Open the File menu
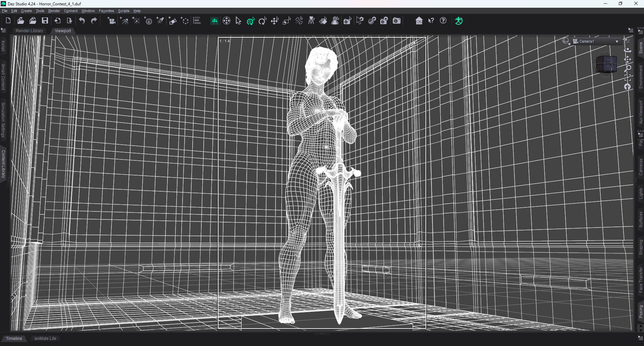Viewport: 644px width, 346px height. (x=5, y=11)
